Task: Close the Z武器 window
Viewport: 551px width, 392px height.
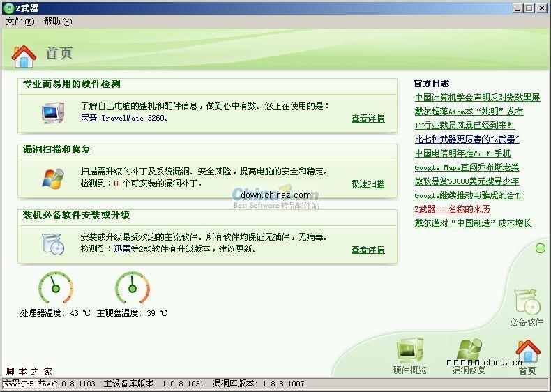Action: [x=542, y=8]
